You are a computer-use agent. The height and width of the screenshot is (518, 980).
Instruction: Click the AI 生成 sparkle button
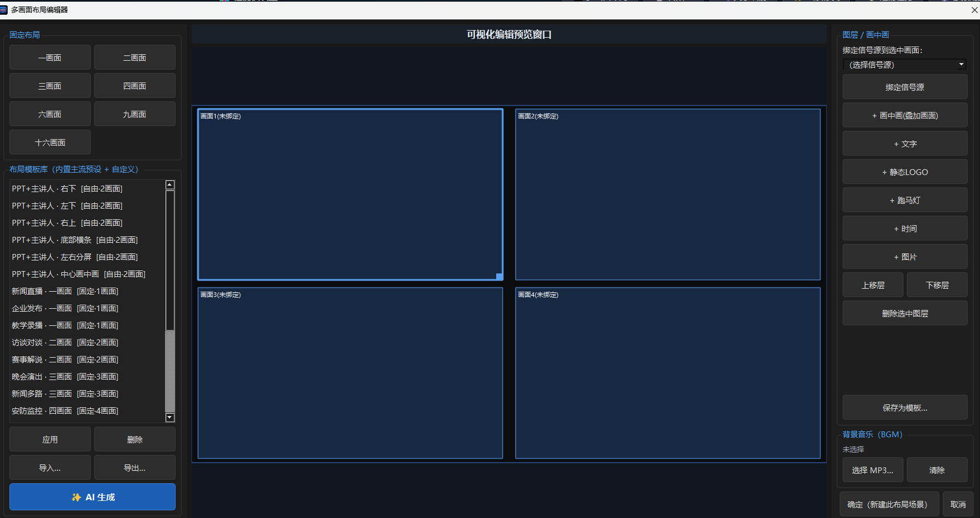click(x=93, y=497)
